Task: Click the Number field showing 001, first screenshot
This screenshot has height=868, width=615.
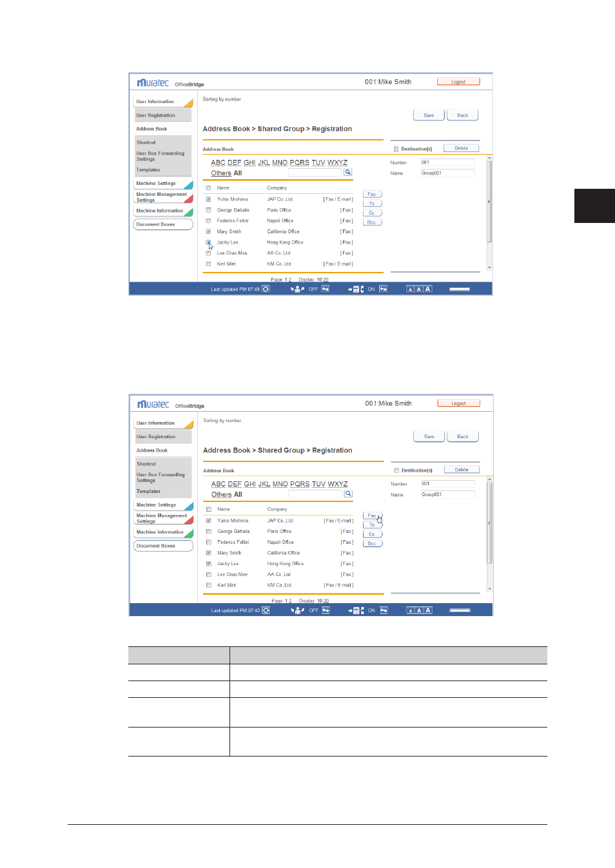Action: point(447,162)
